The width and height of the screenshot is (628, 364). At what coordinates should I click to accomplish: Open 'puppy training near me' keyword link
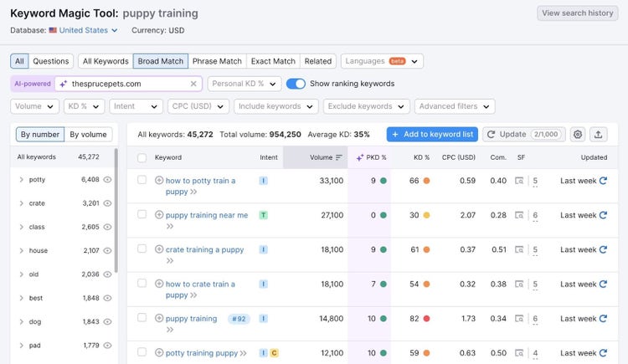207,215
